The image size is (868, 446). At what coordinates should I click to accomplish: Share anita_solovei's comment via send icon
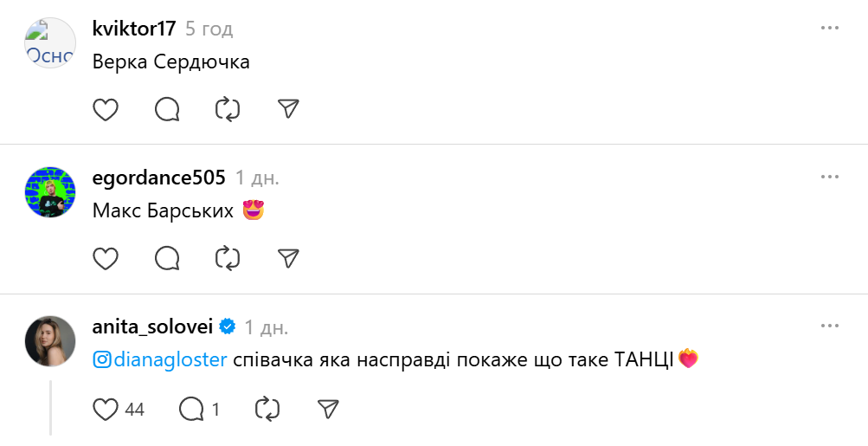(x=327, y=409)
